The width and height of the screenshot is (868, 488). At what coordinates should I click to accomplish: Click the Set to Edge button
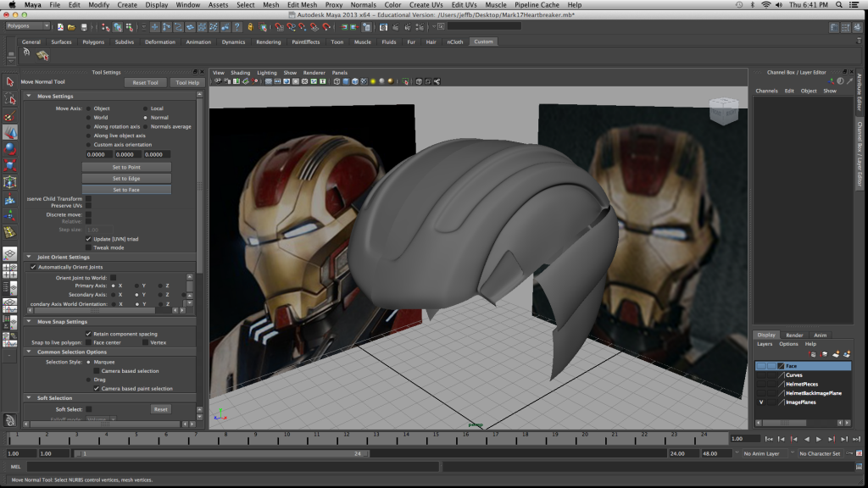(x=126, y=179)
